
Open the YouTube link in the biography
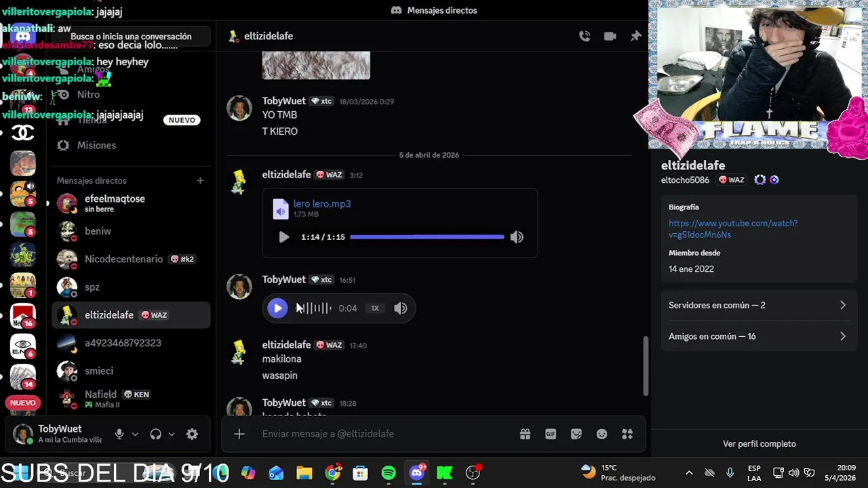[x=733, y=229]
